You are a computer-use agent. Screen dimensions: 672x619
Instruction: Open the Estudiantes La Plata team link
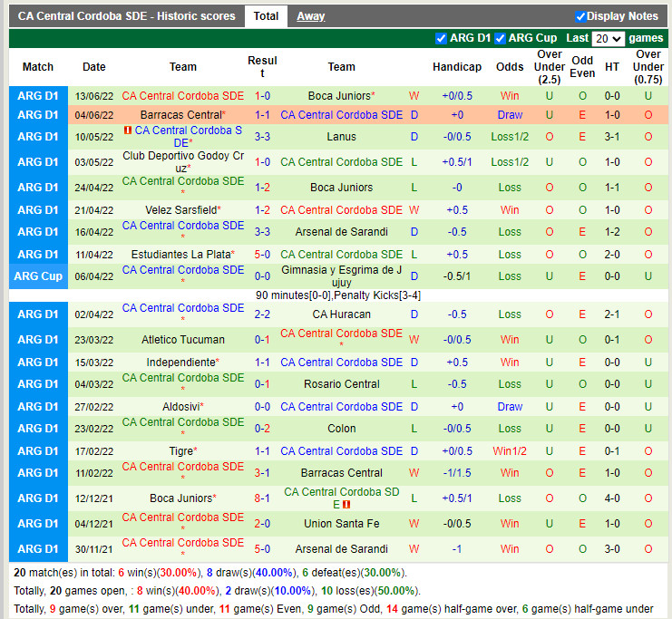pyautogui.click(x=181, y=255)
